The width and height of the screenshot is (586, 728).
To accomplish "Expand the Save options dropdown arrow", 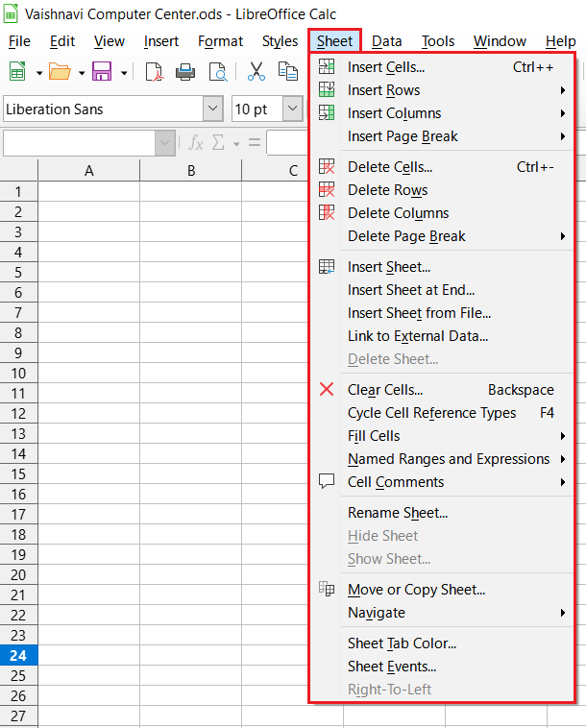I will (x=124, y=73).
